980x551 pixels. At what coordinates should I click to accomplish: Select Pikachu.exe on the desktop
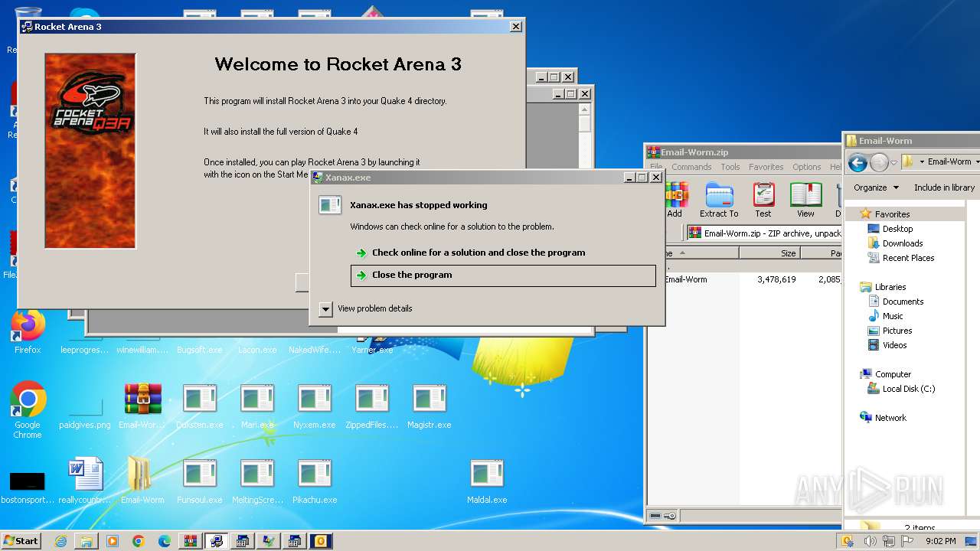[x=315, y=481]
